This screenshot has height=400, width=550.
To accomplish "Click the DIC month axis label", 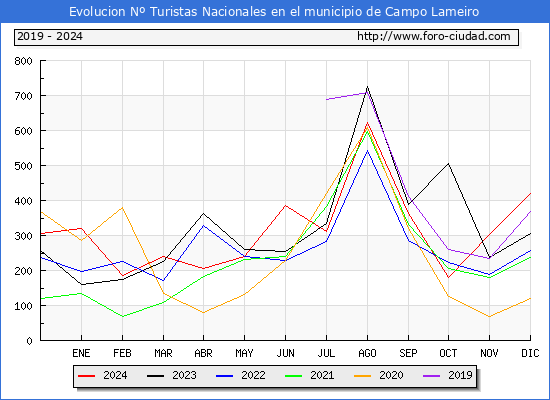I will [530, 353].
